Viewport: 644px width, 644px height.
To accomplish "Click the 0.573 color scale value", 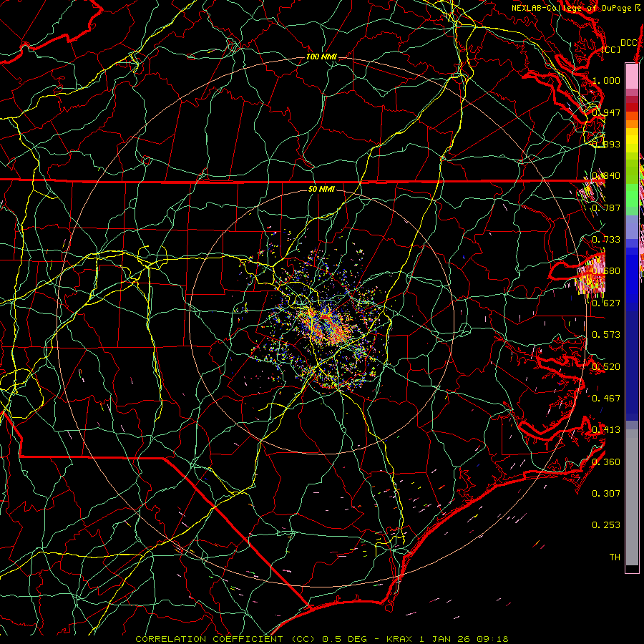I will click(606, 335).
